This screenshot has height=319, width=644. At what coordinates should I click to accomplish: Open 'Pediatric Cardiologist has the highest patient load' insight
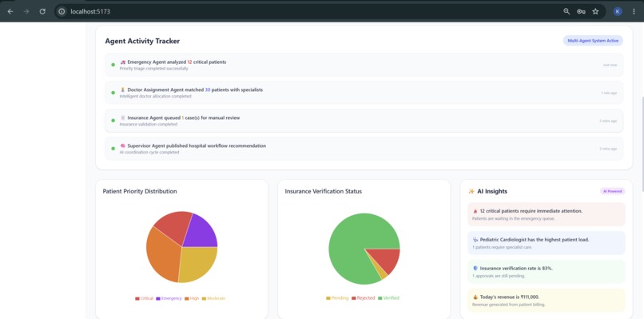547,243
